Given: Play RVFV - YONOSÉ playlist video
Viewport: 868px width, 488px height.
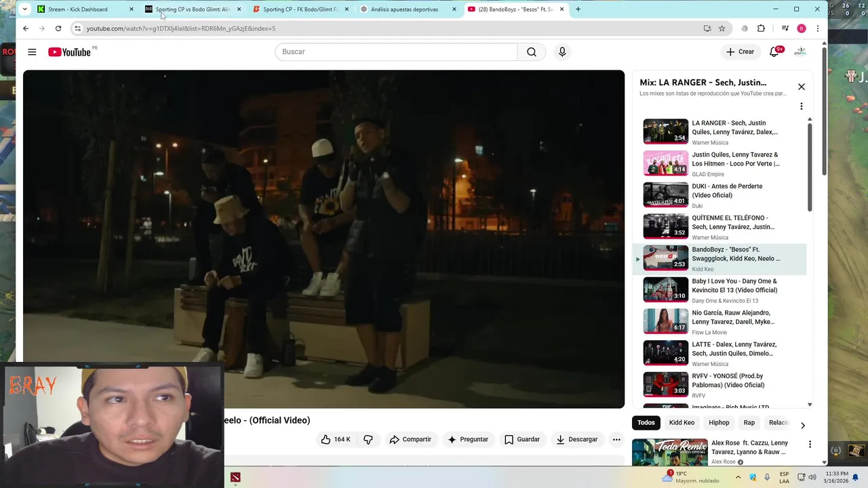Looking at the screenshot, I should (x=719, y=385).
